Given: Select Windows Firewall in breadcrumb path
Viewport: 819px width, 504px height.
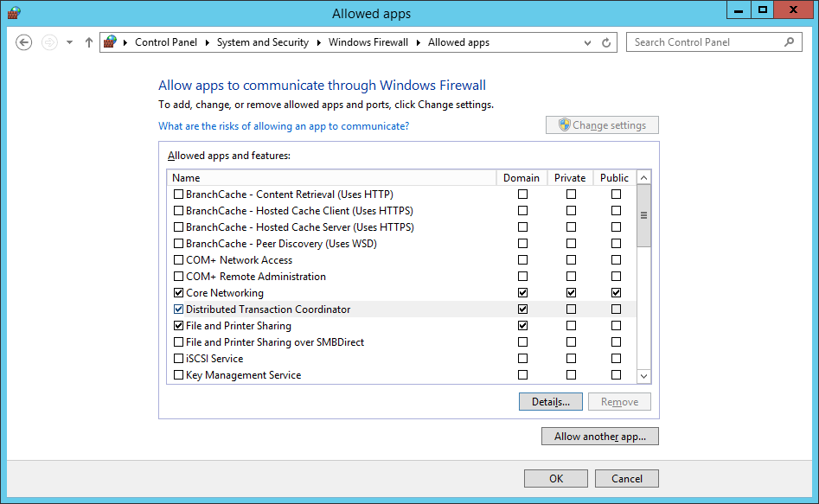Looking at the screenshot, I should point(369,42).
